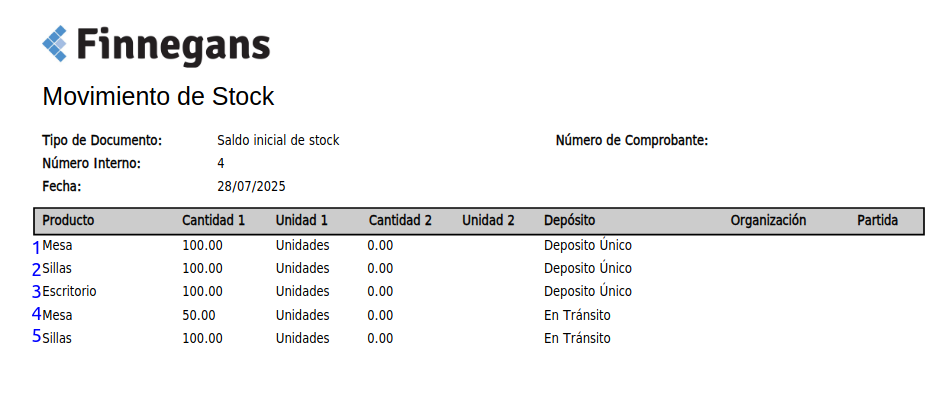948x397 pixels.
Task: Click the date value 28/07/2025
Action: click(251, 187)
